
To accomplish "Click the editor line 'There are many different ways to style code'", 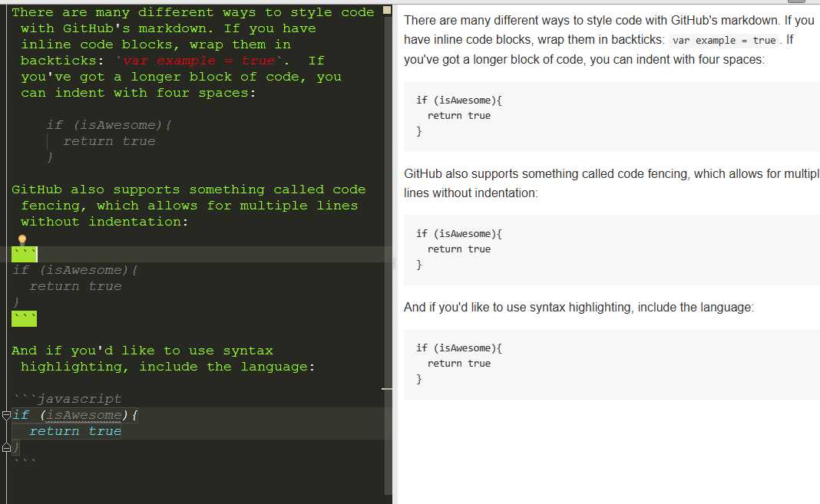I will [x=193, y=12].
